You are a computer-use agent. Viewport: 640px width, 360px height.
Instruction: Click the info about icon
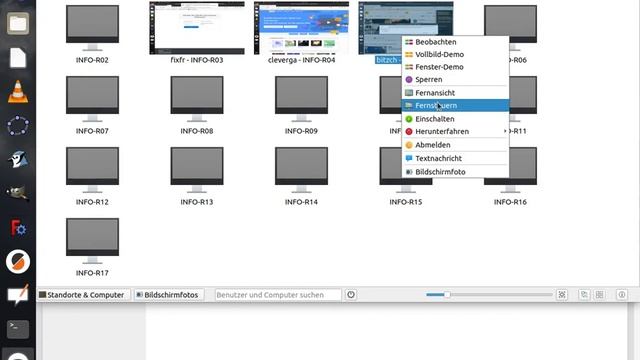tap(622, 295)
